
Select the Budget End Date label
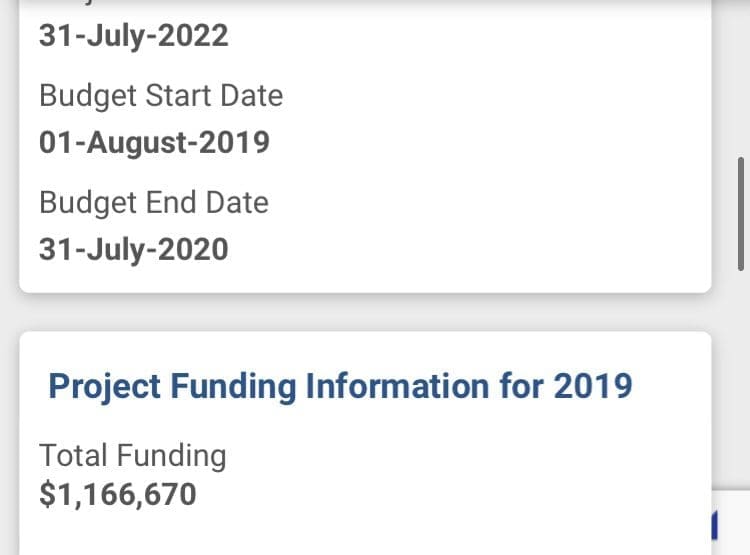click(154, 202)
